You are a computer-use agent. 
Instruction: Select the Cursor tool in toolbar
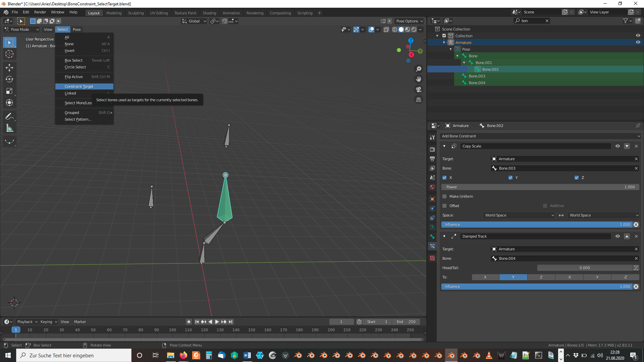(x=9, y=54)
